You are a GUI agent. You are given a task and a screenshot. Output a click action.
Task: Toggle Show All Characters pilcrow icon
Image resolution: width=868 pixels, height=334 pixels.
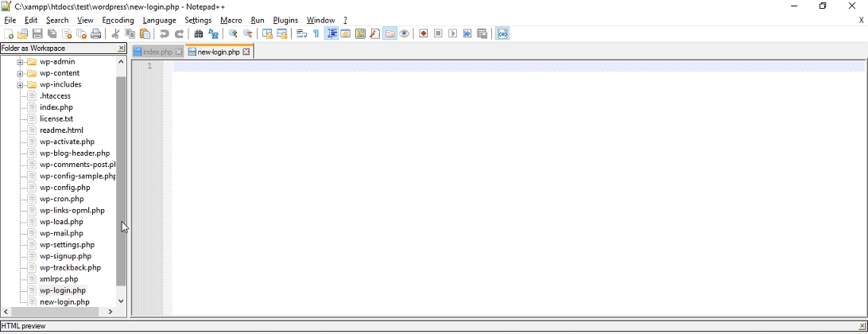[316, 34]
